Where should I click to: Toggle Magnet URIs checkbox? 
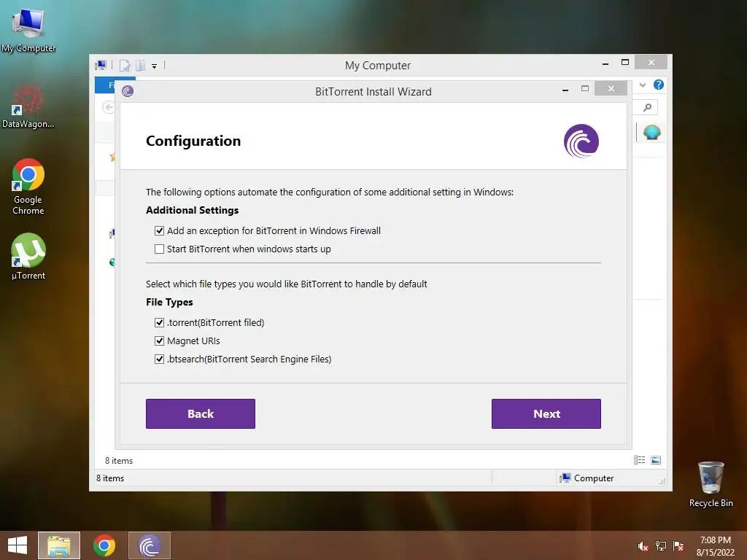159,341
